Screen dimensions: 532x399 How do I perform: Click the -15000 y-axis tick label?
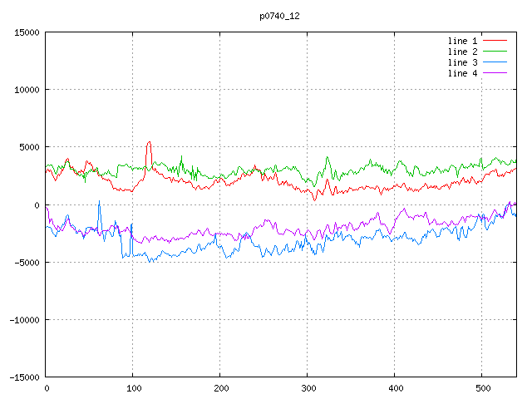pyautogui.click(x=23, y=377)
